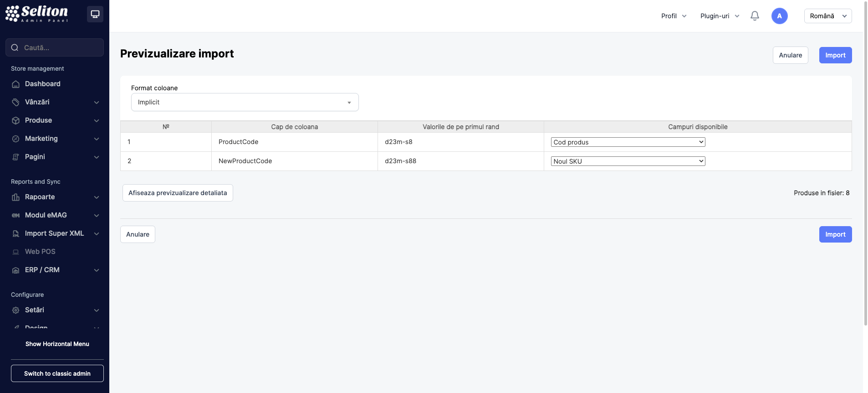Image resolution: width=868 pixels, height=393 pixels.
Task: Open the 'Noul SKU' field dropdown
Action: coord(628,161)
